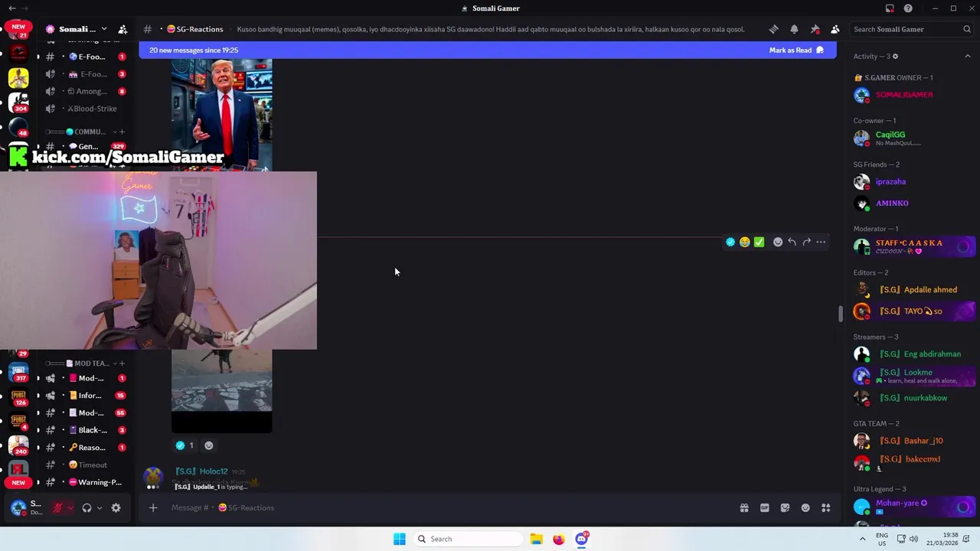
Task: Click the Windows Start button
Action: coord(400,539)
